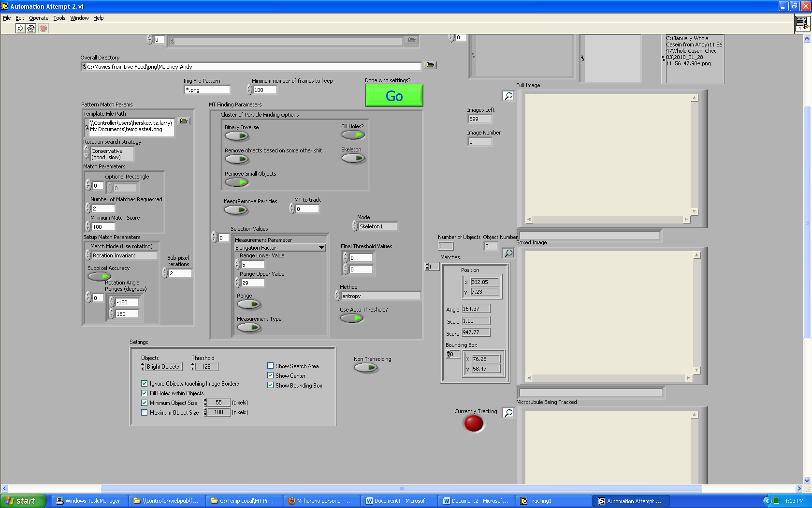The width and height of the screenshot is (812, 508).
Task: Open the Operate menu
Action: 39,18
